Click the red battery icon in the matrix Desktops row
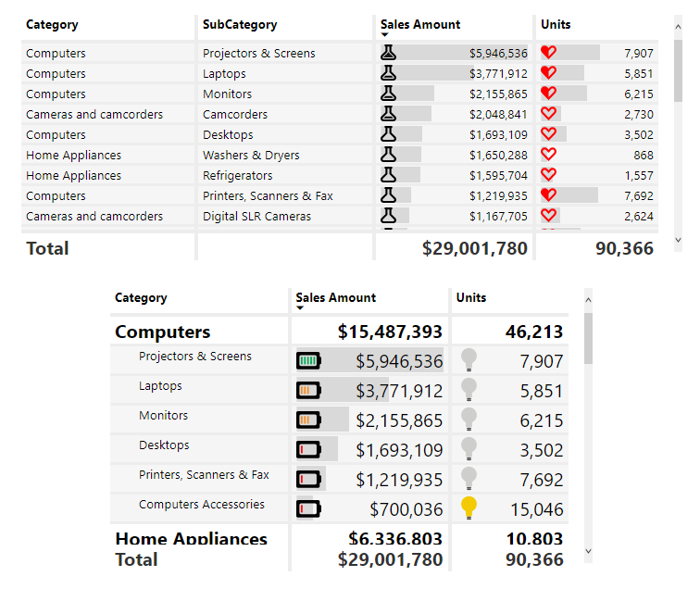 coord(308,450)
